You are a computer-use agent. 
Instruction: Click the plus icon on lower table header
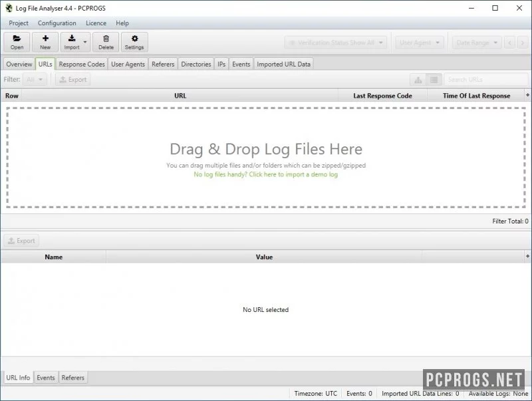tap(527, 257)
